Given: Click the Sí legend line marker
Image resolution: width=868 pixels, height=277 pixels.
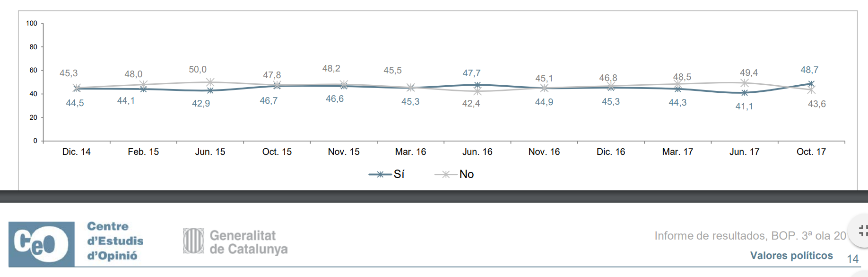Looking at the screenshot, I should click(x=380, y=175).
